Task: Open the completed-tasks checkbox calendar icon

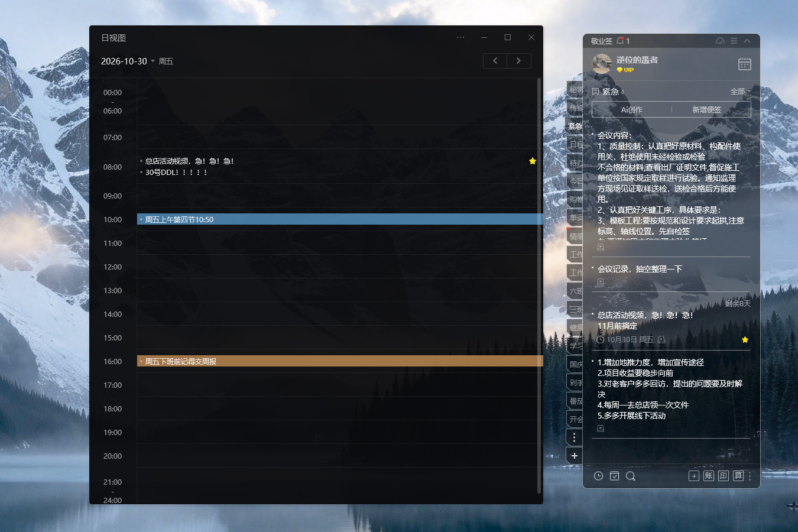Action: click(x=614, y=476)
